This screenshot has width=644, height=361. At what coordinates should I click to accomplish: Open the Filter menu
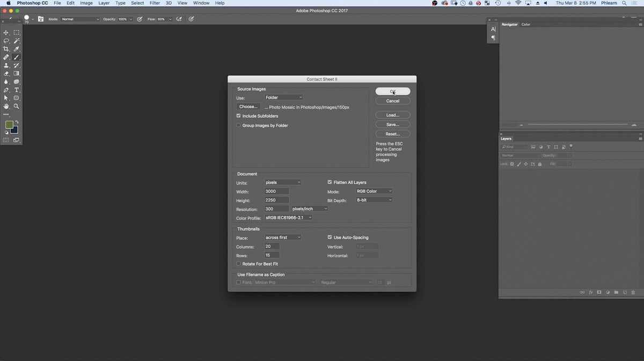tap(155, 3)
